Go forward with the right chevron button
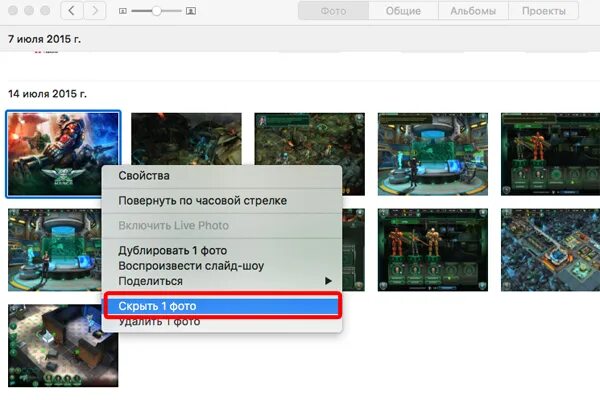 95,10
